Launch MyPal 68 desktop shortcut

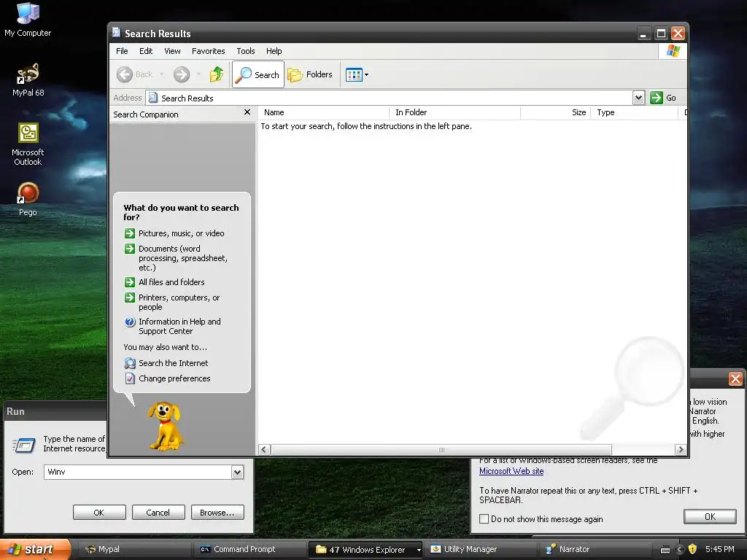point(28,80)
